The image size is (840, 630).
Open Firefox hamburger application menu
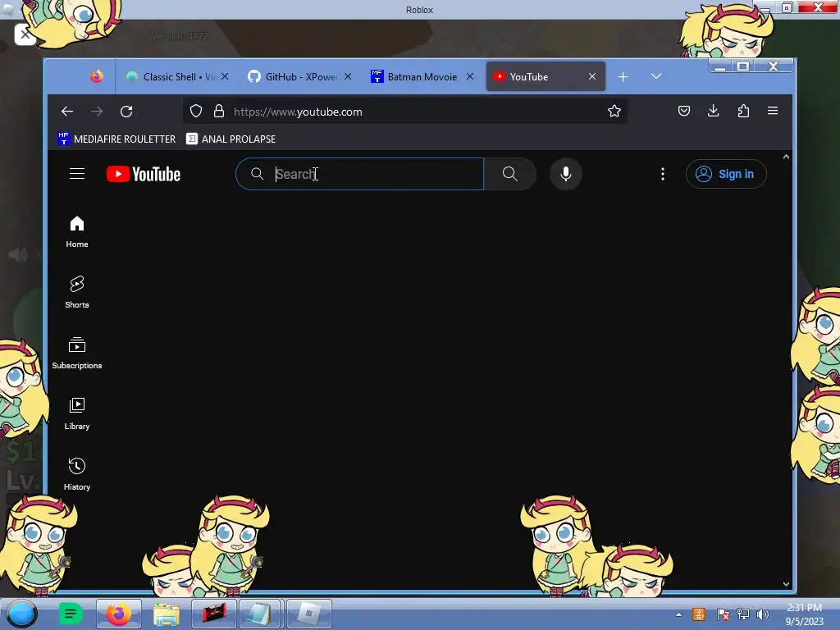[x=773, y=111]
